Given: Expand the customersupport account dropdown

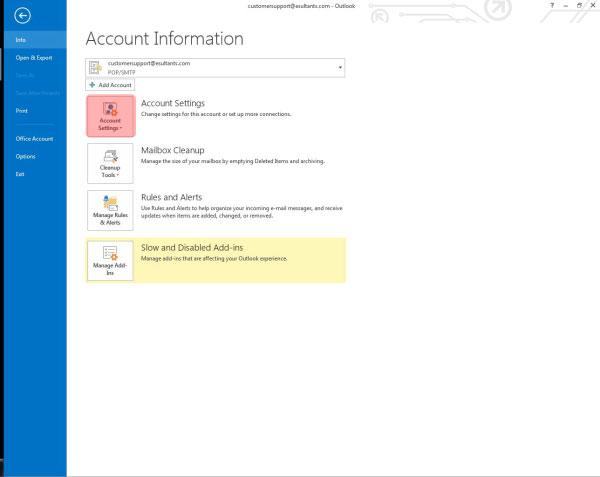Looking at the screenshot, I should (x=340, y=68).
